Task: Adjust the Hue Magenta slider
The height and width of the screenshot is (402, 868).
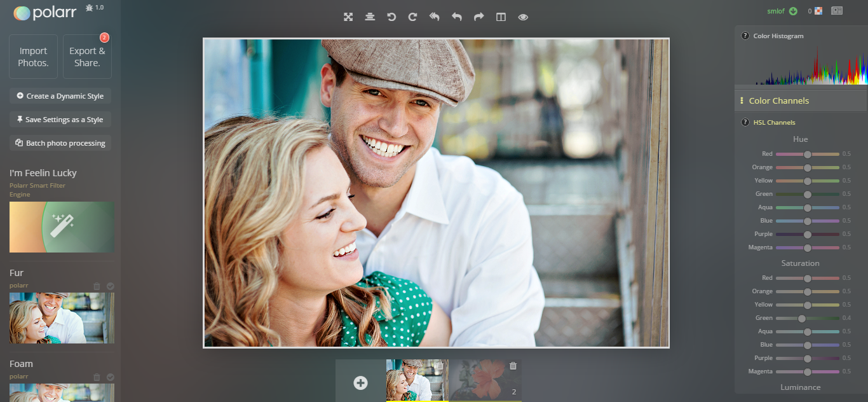Action: pyautogui.click(x=808, y=247)
